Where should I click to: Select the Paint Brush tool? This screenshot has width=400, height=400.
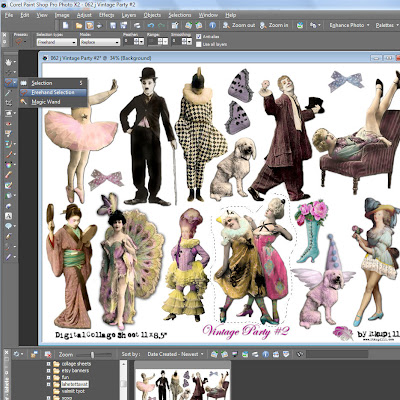8,154
